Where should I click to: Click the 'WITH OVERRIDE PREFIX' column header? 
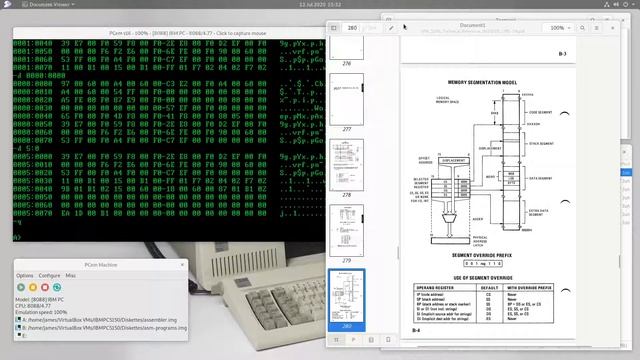[529, 288]
